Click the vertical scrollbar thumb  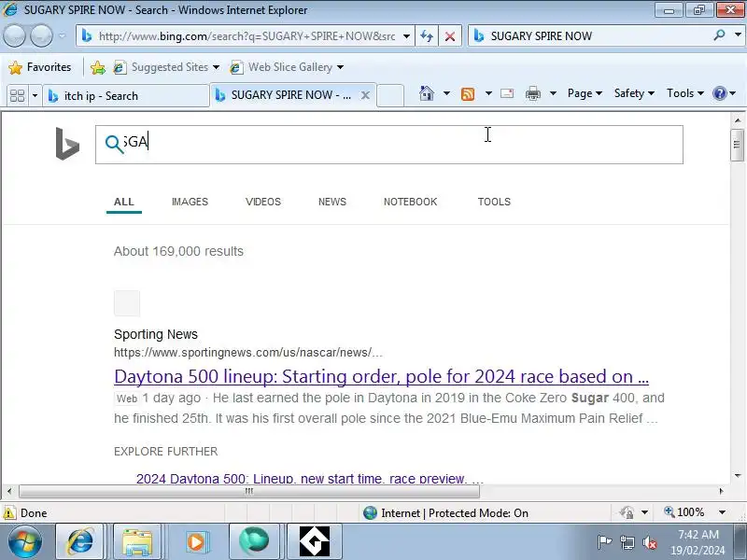click(x=737, y=145)
